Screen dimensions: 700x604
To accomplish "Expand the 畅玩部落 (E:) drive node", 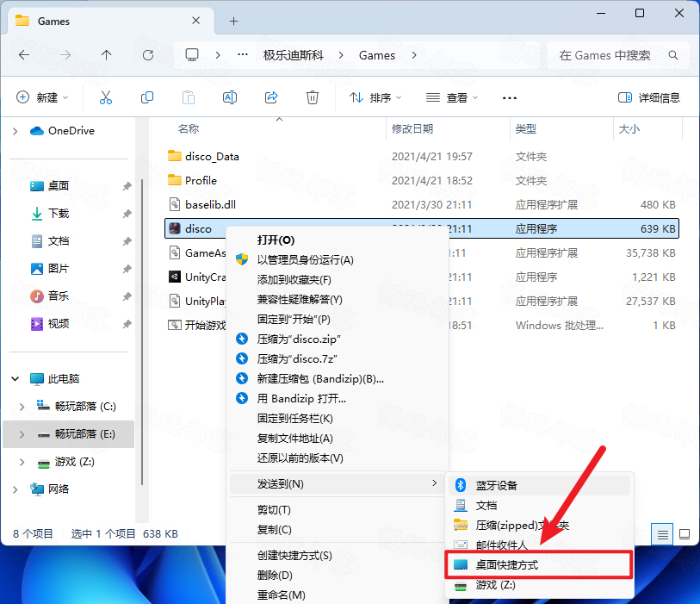I will click(x=22, y=434).
